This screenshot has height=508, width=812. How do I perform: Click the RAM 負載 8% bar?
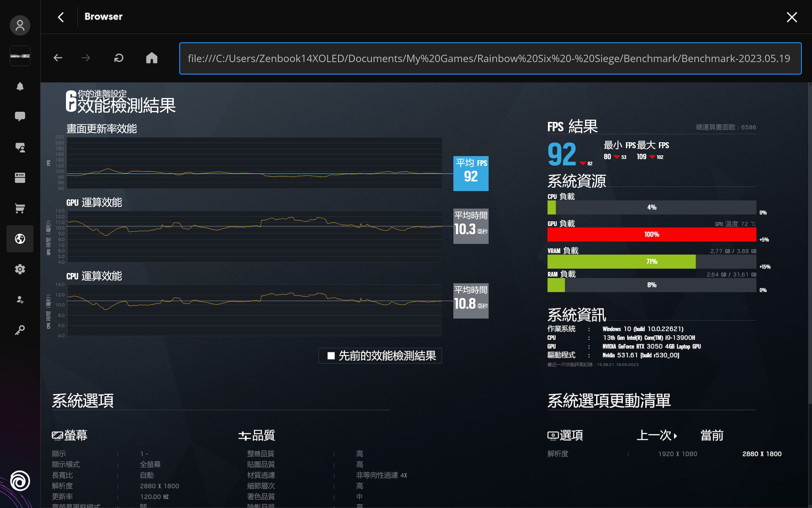[x=652, y=285]
